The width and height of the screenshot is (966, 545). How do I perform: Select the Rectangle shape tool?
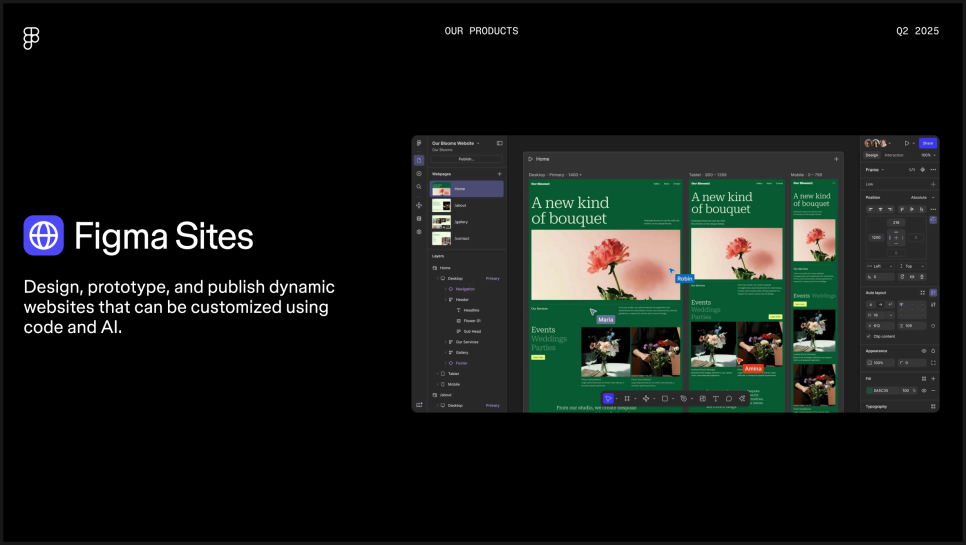665,398
